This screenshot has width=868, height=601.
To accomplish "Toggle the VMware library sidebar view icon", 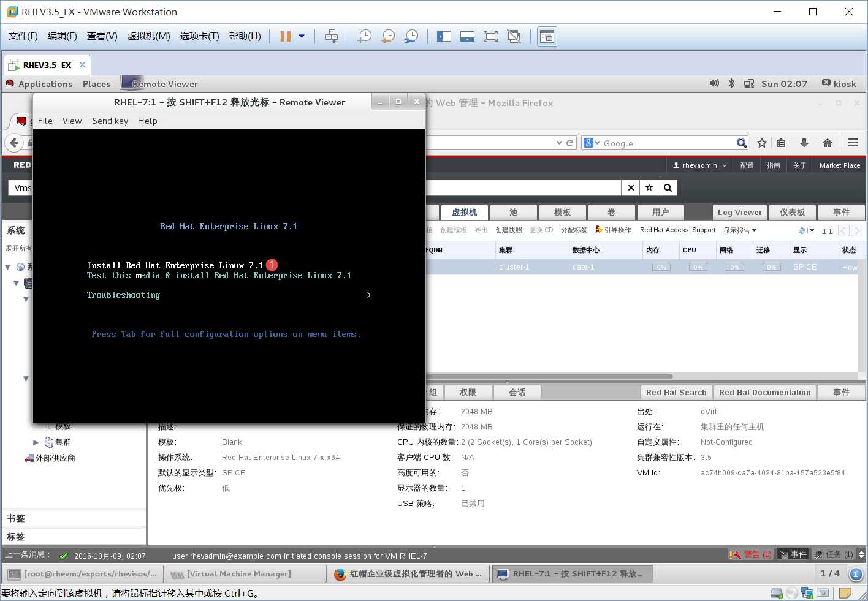I will coord(444,36).
